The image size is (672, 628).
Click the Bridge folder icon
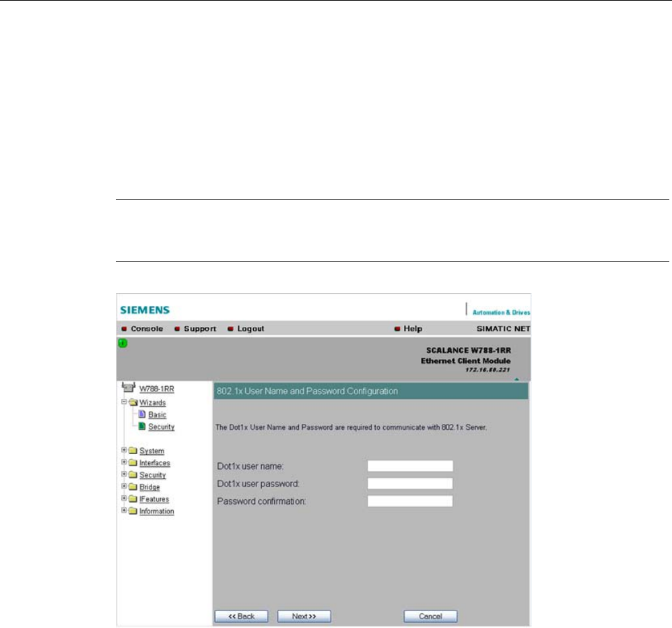(133, 486)
